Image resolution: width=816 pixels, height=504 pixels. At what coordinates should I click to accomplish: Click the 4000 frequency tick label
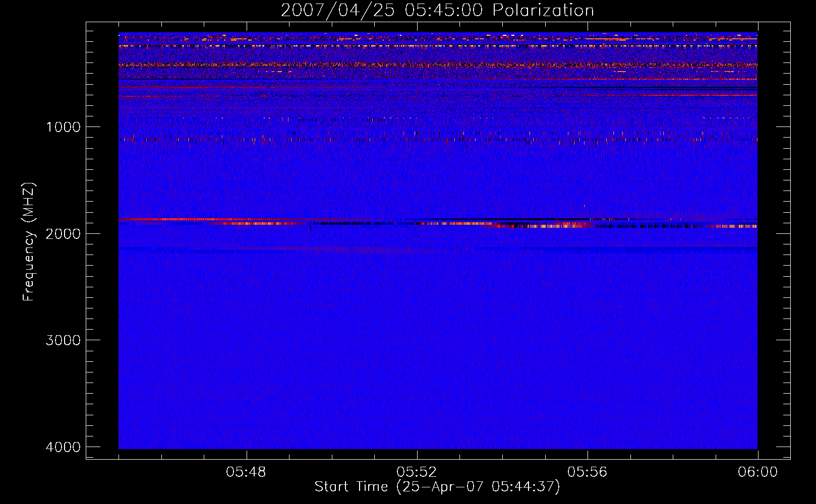(x=63, y=447)
